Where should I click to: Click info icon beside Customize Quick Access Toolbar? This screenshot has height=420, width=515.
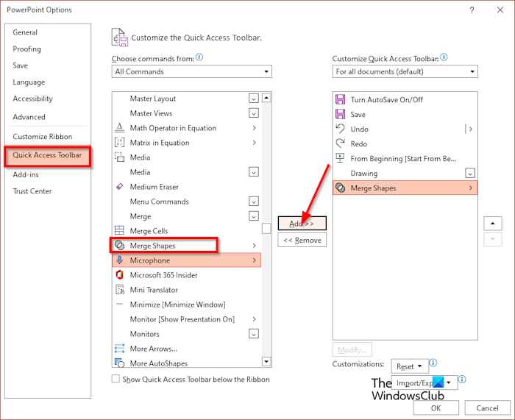tap(444, 57)
